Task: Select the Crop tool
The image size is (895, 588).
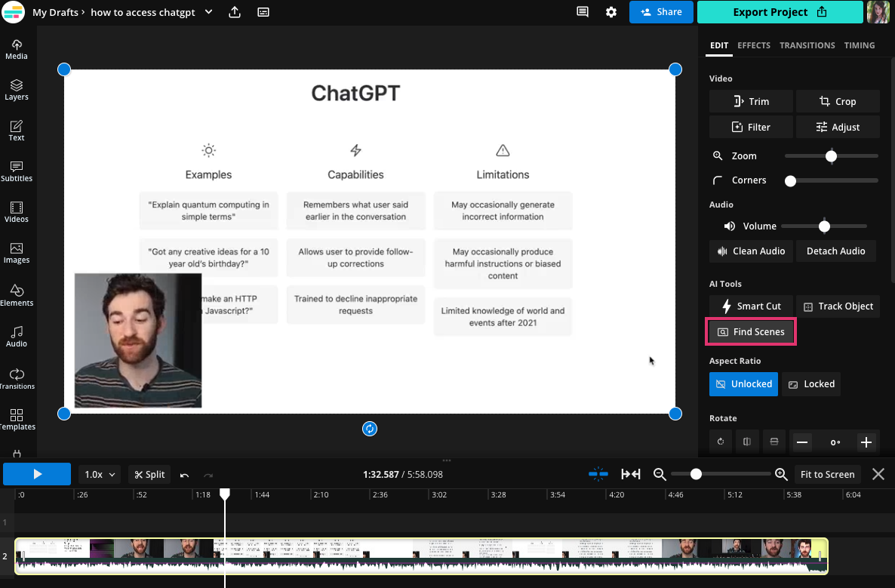Action: 838,101
